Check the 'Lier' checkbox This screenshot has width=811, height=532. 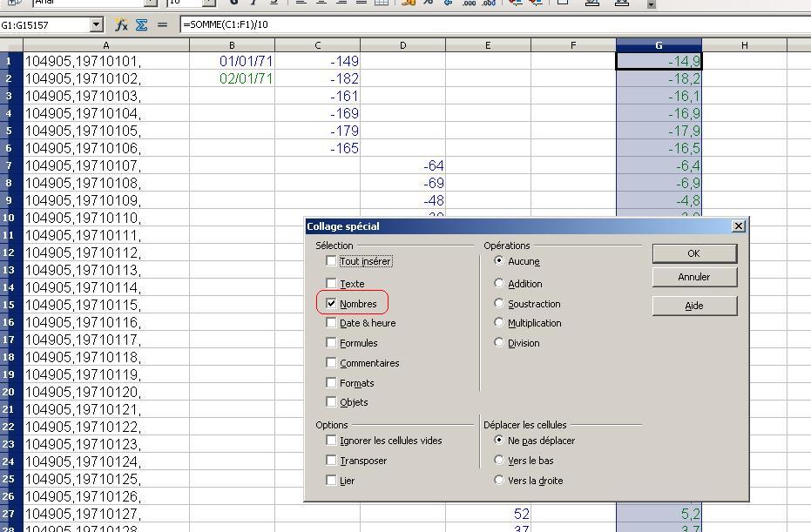[331, 480]
